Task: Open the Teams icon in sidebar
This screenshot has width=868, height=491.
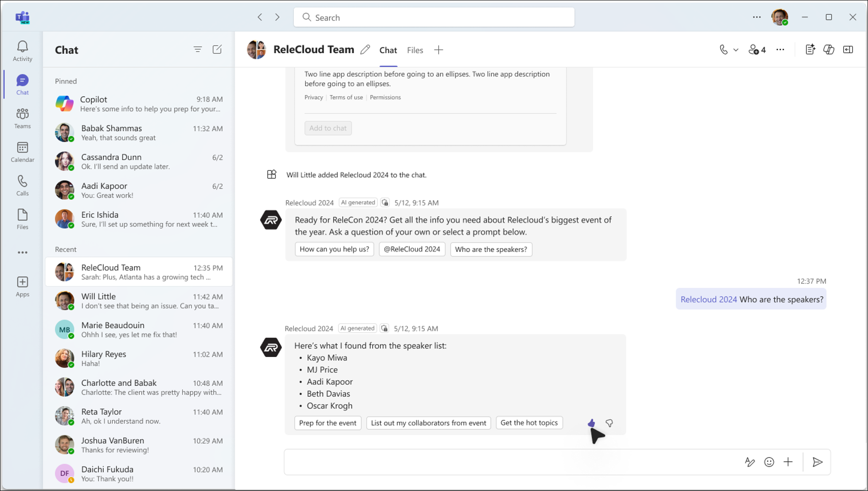Action: (x=22, y=118)
